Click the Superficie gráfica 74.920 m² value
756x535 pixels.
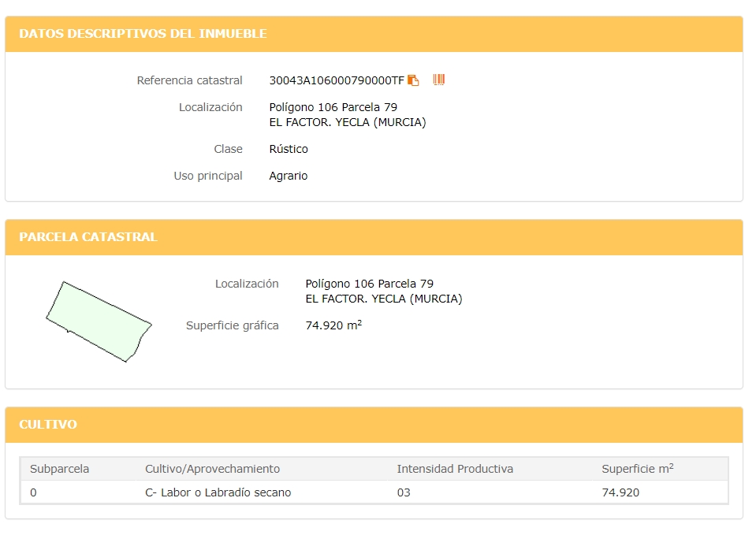333,325
